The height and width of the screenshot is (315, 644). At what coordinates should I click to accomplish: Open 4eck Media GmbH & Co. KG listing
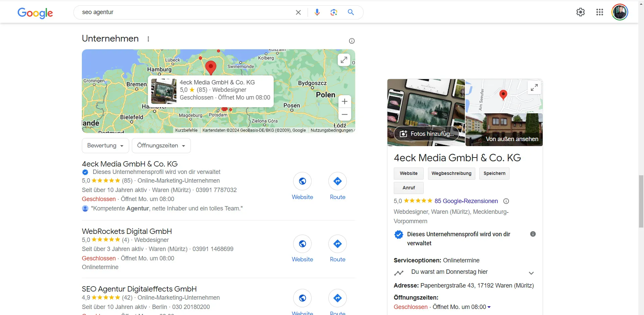(130, 164)
